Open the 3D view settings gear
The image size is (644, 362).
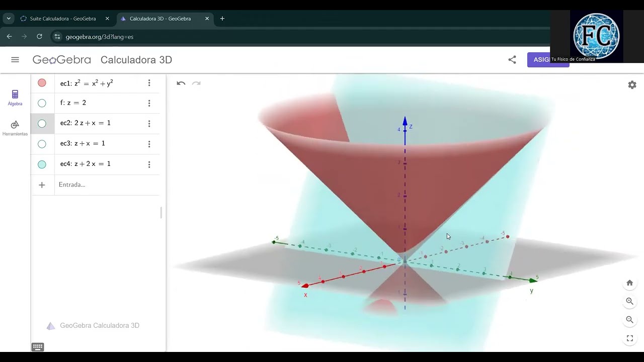pos(632,85)
